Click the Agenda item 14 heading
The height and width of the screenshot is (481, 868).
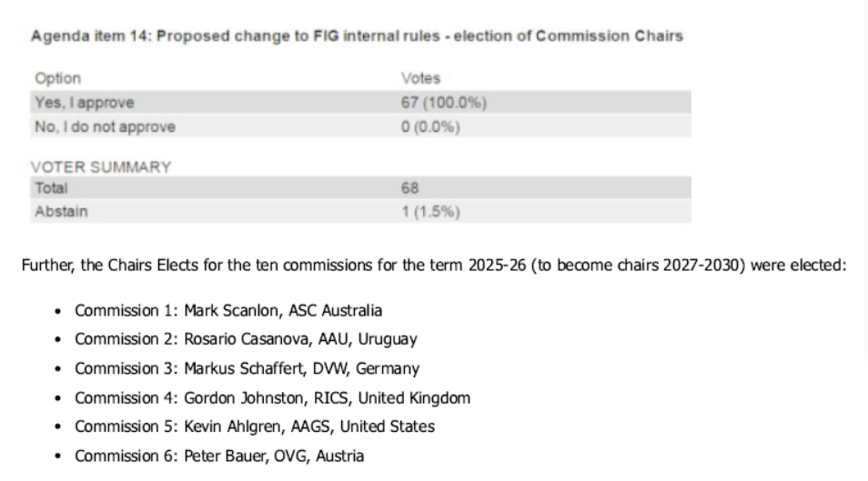coord(357,35)
